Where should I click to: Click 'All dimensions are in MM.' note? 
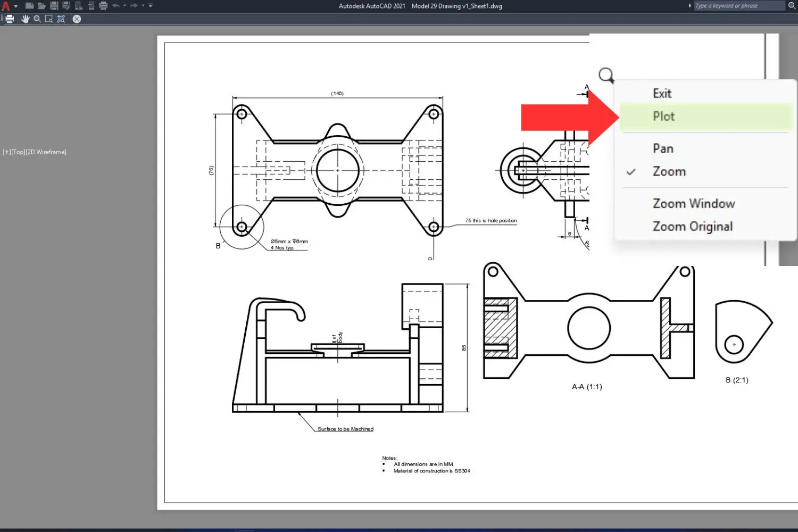424,464
